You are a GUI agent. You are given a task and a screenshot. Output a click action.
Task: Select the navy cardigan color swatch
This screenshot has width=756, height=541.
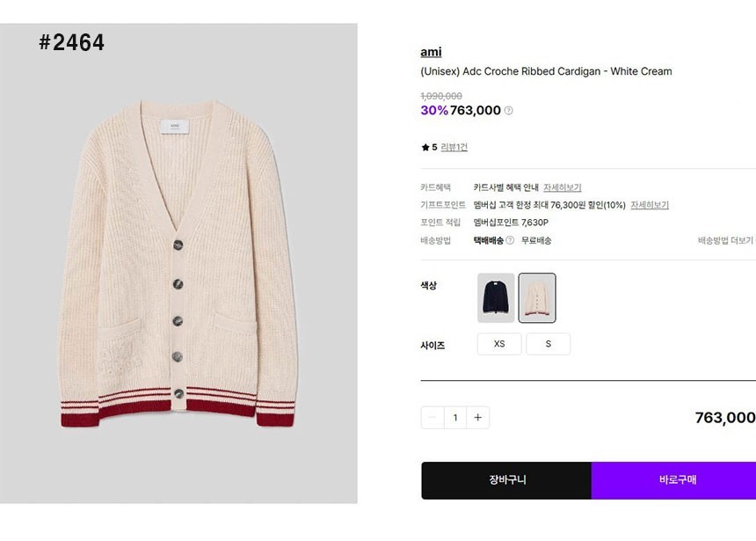click(496, 298)
